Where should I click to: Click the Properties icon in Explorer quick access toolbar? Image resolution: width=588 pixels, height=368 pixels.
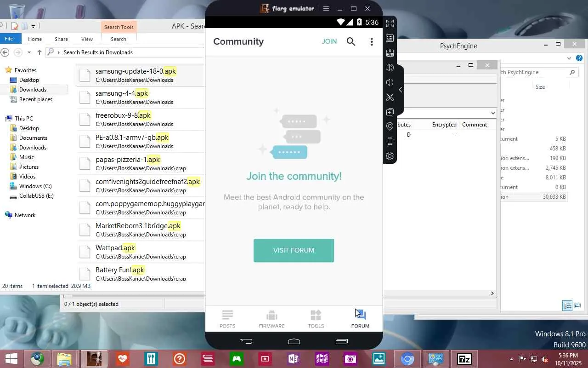[15, 26]
